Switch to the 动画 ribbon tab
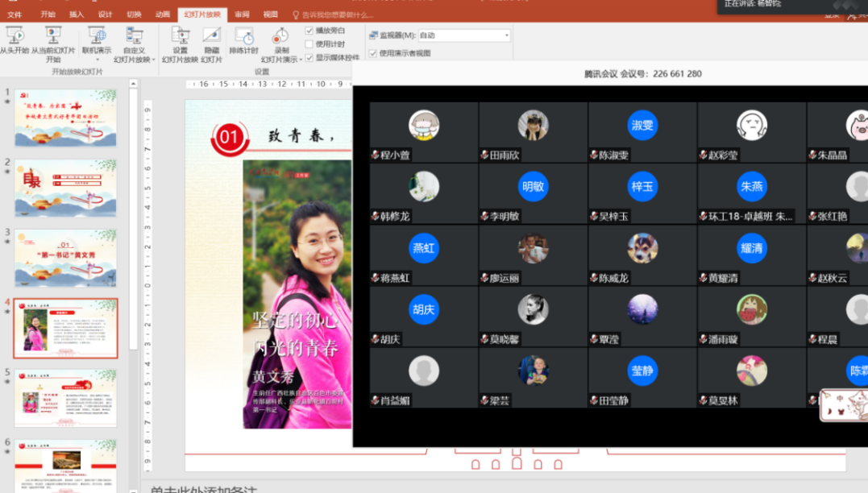This screenshot has width=868, height=493. pos(162,14)
